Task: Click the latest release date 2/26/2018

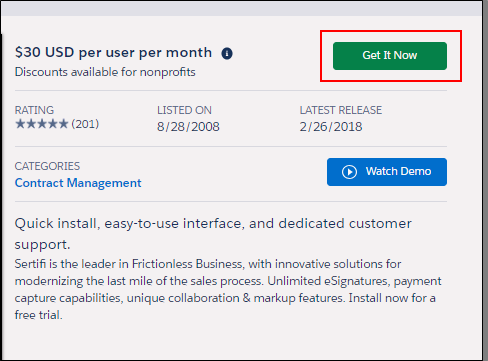Action: click(x=331, y=127)
